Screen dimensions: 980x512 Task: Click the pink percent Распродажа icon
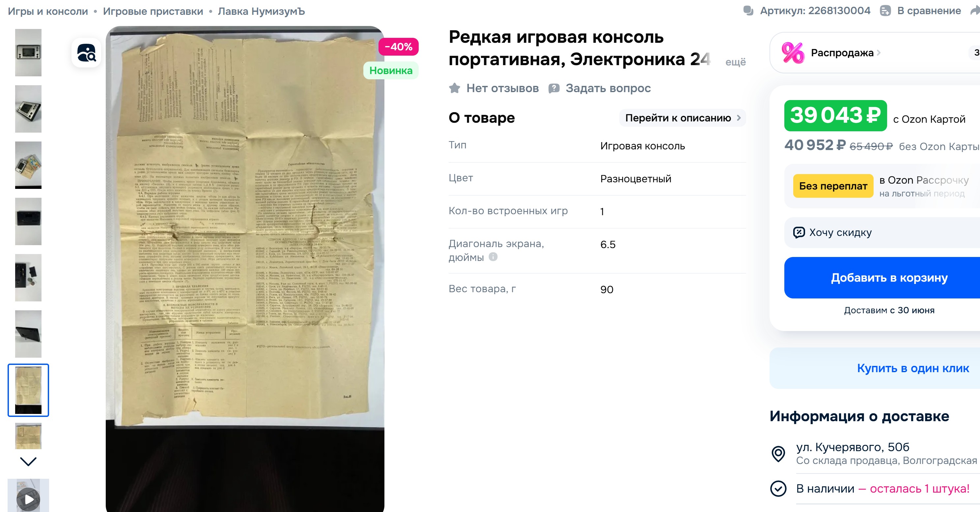click(793, 53)
